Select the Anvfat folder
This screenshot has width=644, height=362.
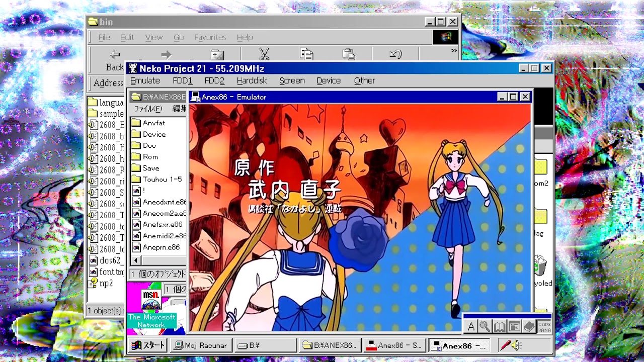coord(148,123)
